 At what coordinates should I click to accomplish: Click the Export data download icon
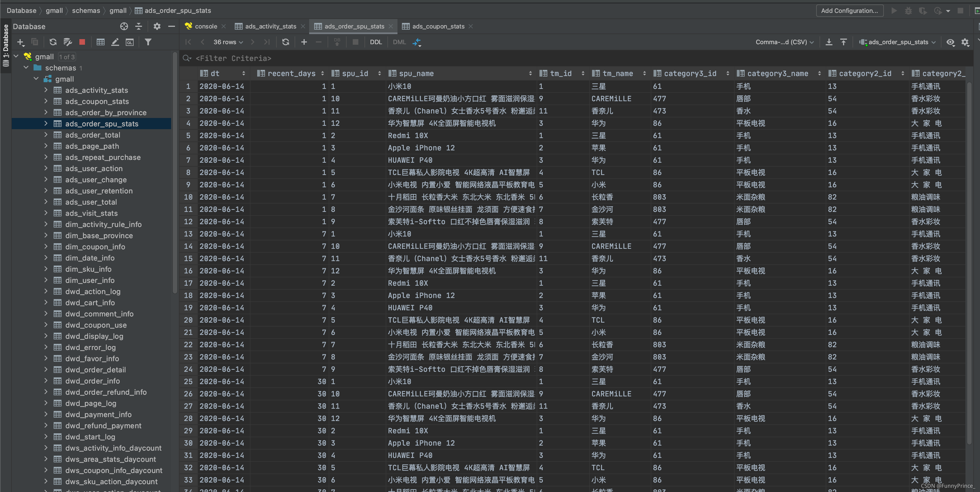click(x=828, y=42)
